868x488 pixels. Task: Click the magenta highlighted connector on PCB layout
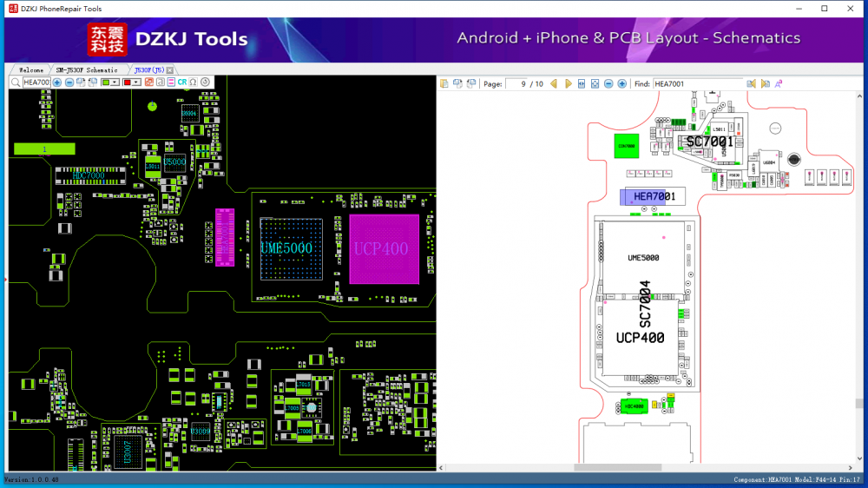pyautogui.click(x=225, y=238)
